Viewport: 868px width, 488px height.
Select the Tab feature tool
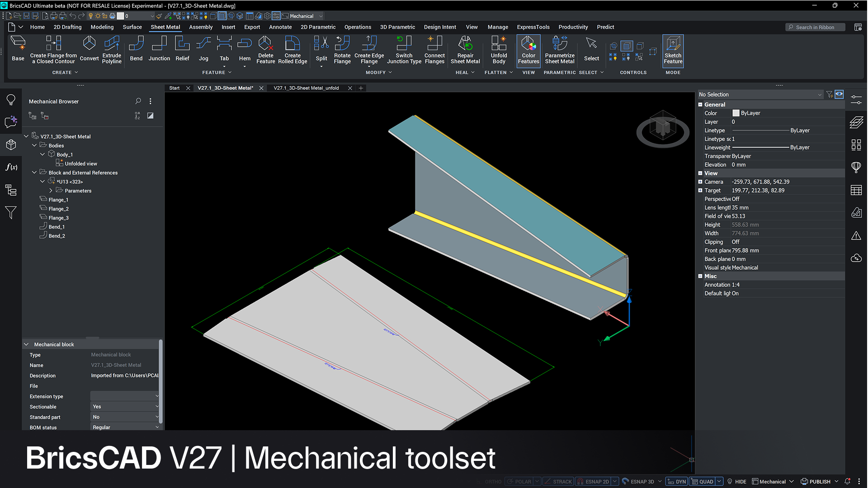pyautogui.click(x=224, y=49)
